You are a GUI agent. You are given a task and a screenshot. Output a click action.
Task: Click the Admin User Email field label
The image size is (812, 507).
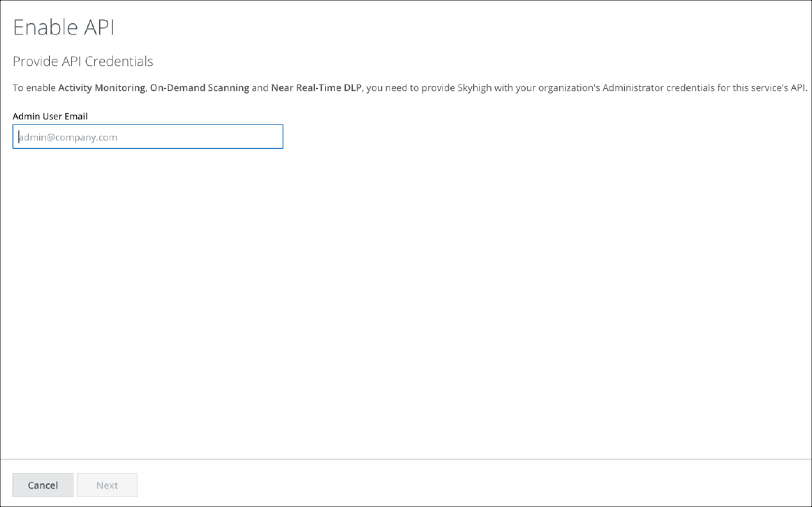tap(50, 117)
